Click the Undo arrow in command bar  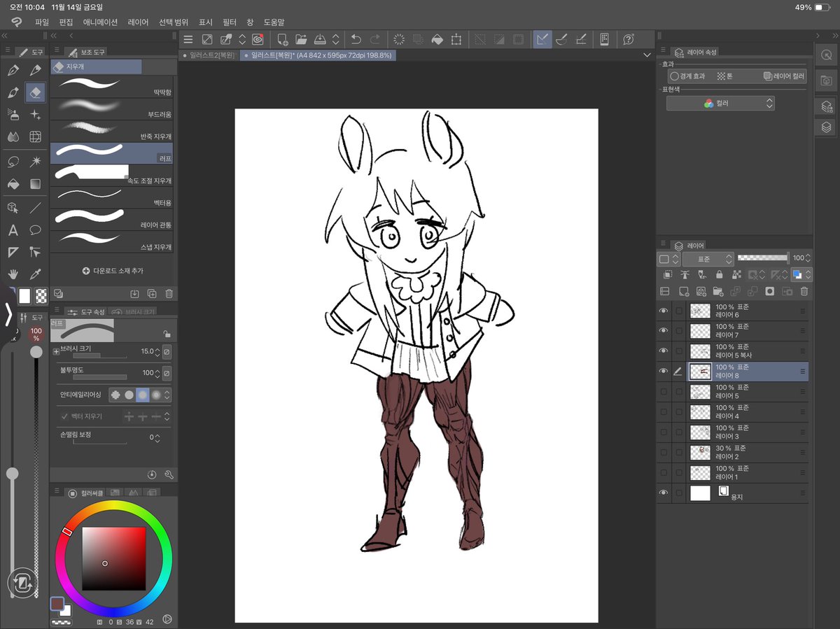[x=356, y=40]
